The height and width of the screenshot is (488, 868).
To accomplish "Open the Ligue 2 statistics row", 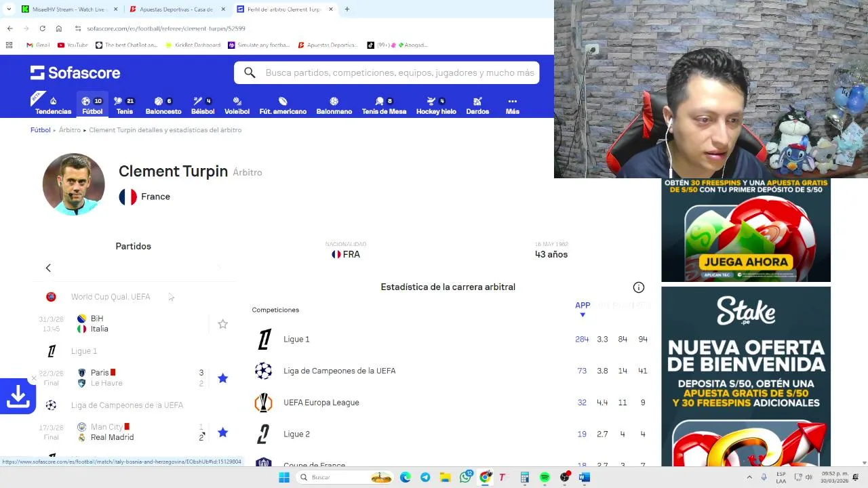I will (451, 434).
